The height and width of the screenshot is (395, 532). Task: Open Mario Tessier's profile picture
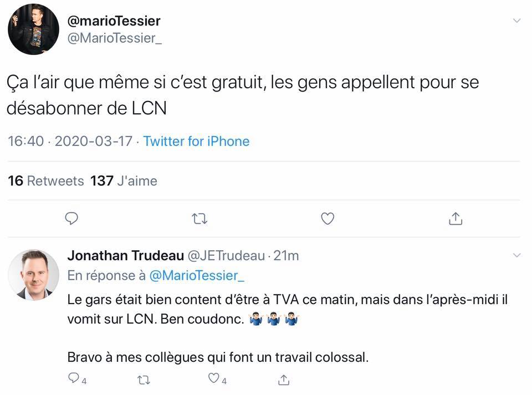point(33,29)
